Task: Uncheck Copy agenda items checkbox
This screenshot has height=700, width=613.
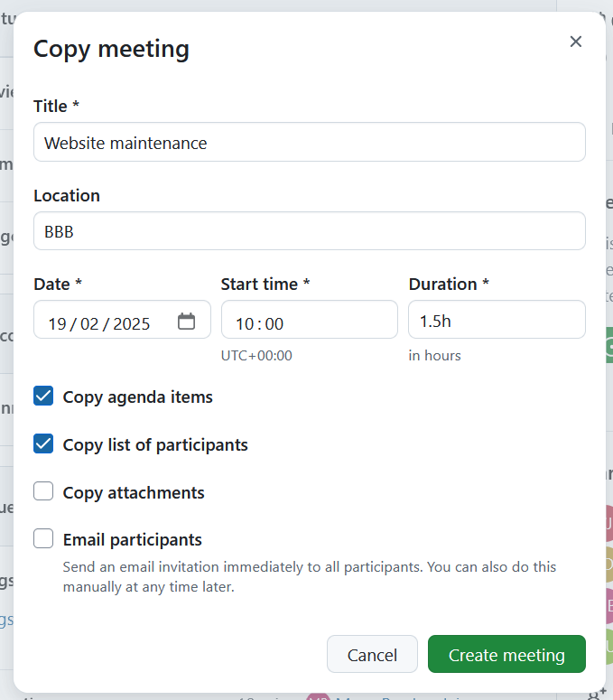Action: [43, 396]
